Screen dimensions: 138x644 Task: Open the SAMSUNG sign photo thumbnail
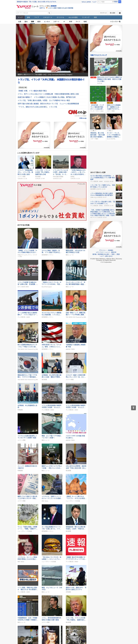point(76,270)
